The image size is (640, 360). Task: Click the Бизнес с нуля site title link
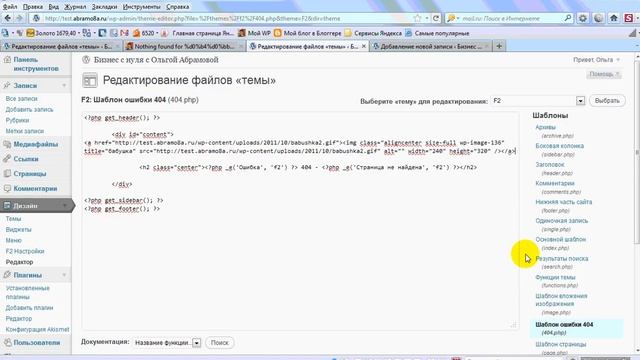click(156, 60)
